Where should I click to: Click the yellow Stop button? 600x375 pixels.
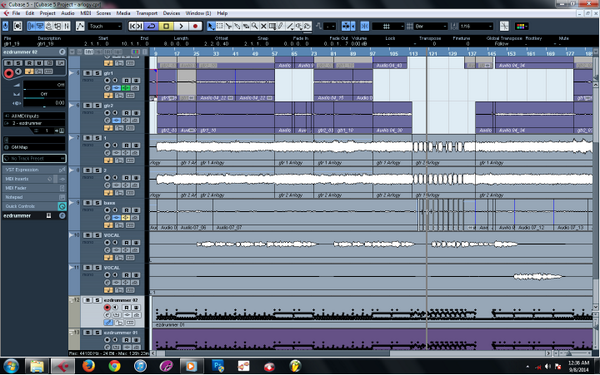click(166, 26)
